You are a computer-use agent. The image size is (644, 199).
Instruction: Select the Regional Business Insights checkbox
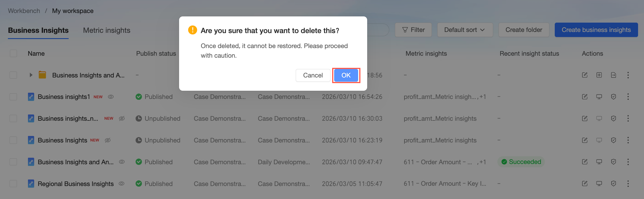(13, 184)
